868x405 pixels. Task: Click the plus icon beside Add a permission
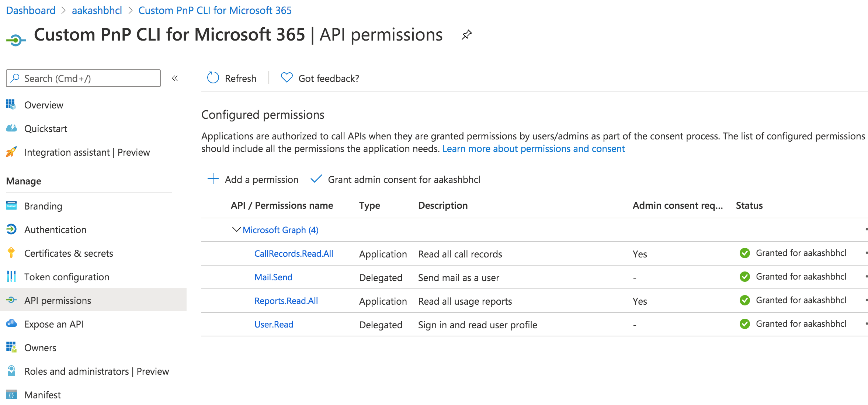pos(213,179)
